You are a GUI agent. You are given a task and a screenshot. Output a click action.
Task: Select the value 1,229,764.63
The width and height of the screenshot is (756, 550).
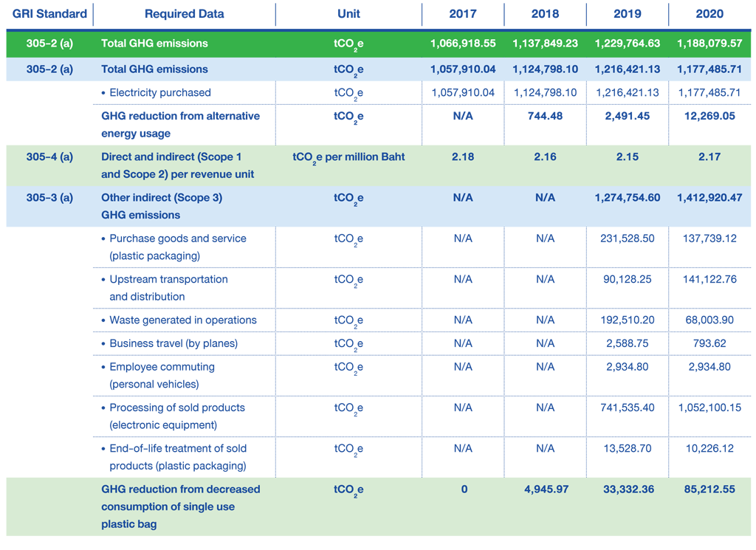pyautogui.click(x=628, y=44)
